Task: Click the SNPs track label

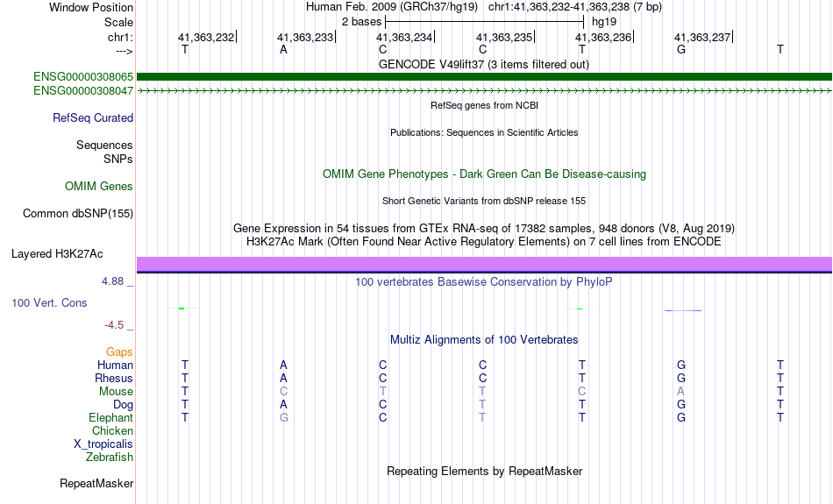Action: point(118,159)
